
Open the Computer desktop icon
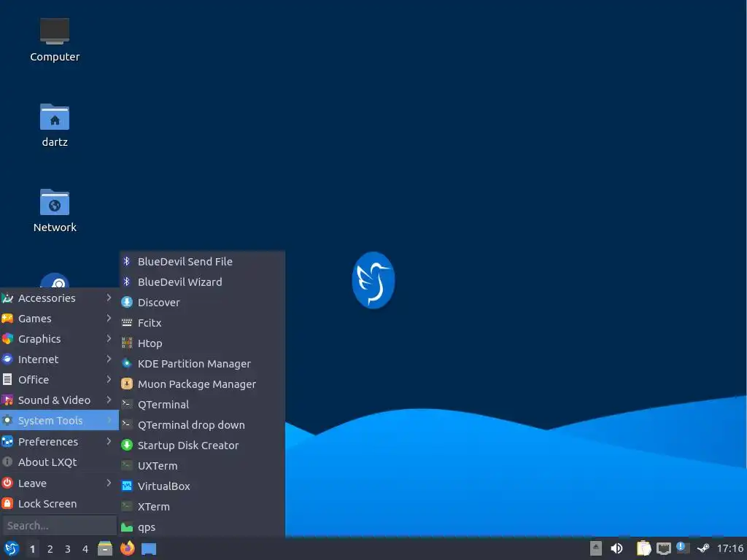[55, 31]
